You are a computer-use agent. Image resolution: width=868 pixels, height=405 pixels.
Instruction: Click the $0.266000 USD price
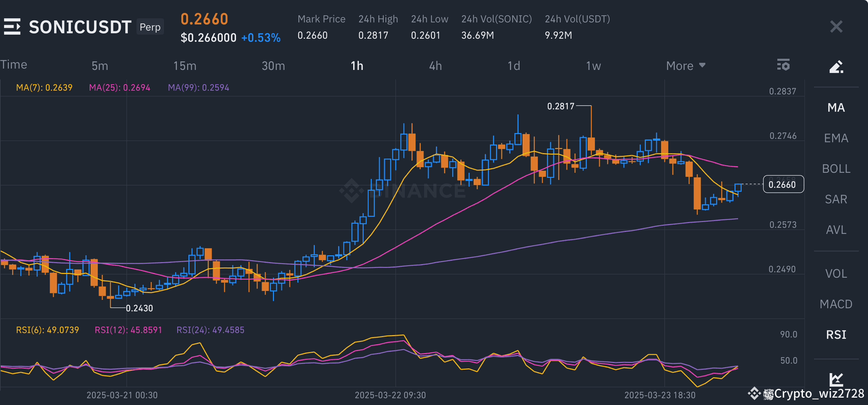tap(208, 38)
